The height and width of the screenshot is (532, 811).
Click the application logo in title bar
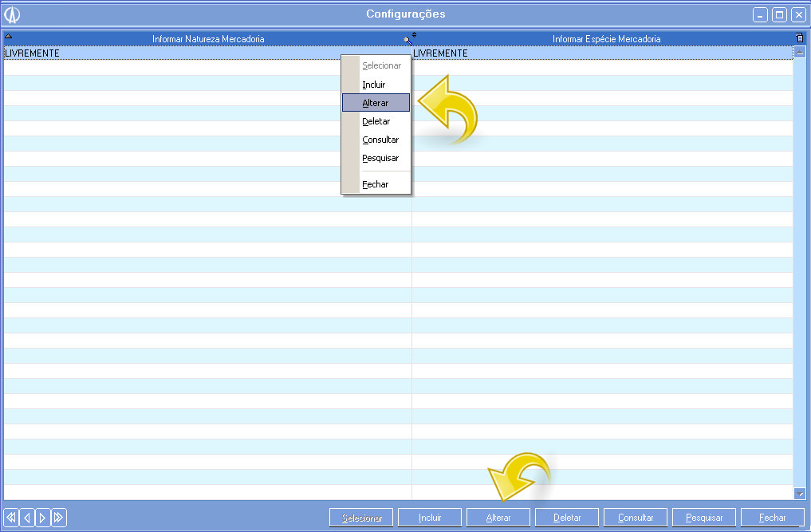(x=12, y=14)
